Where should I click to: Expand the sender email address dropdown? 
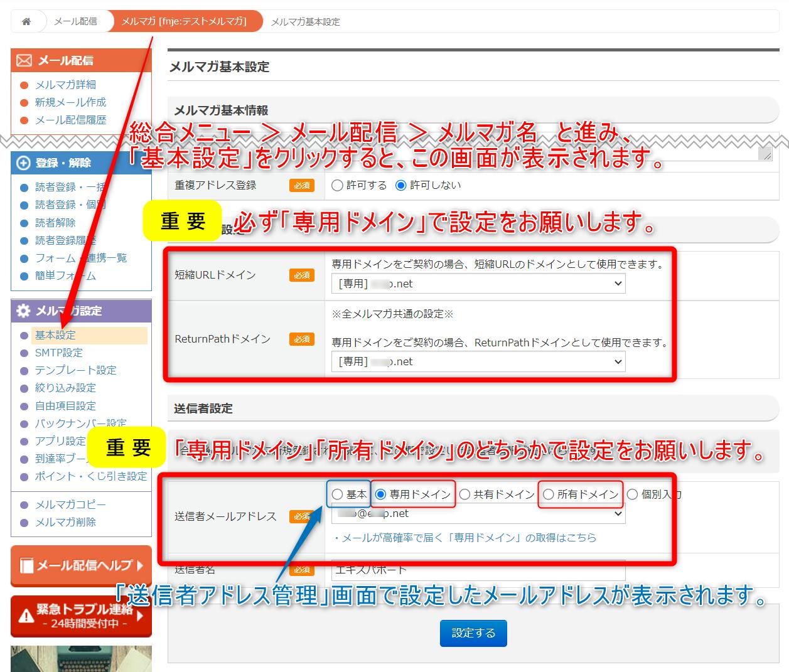(x=478, y=513)
